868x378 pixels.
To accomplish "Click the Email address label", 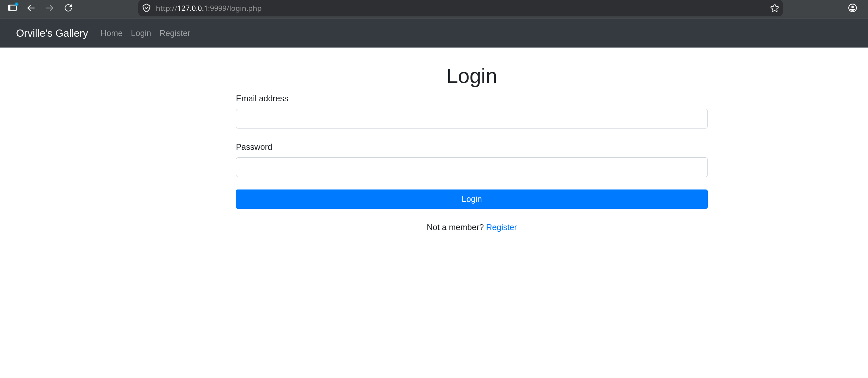I will pos(262,98).
